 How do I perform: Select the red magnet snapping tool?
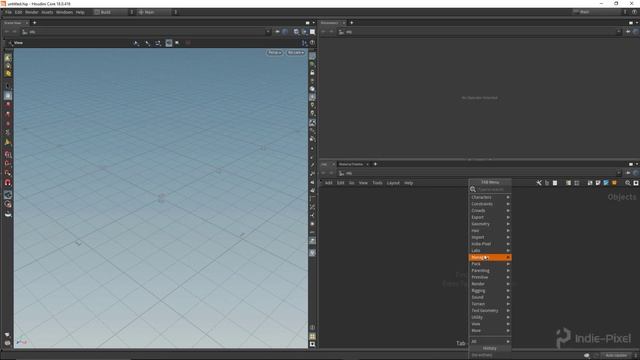click(8, 183)
